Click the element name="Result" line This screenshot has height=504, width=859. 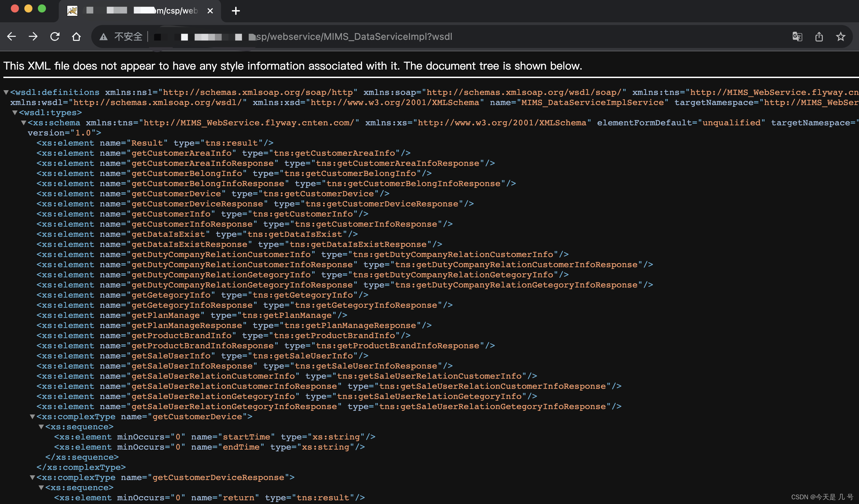(155, 143)
